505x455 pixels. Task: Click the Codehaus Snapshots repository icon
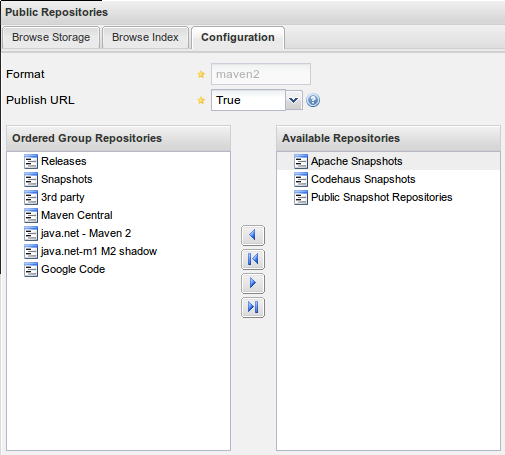[x=301, y=180]
